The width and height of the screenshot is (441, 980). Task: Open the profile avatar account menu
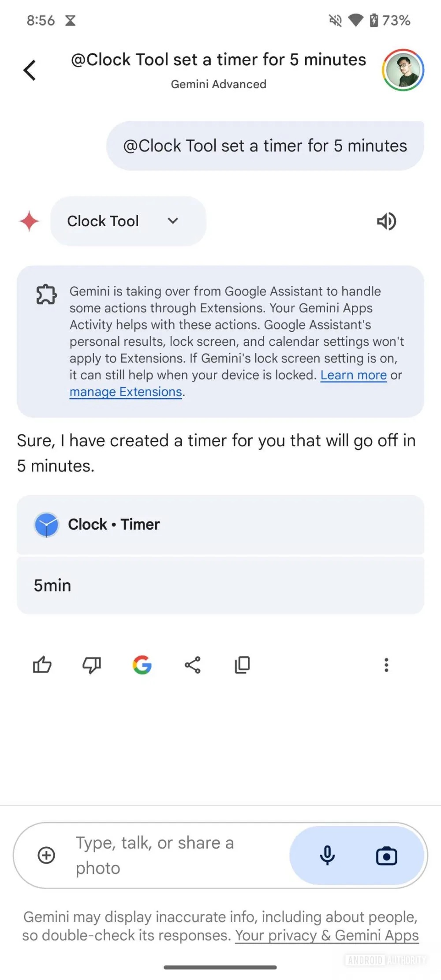tap(403, 70)
